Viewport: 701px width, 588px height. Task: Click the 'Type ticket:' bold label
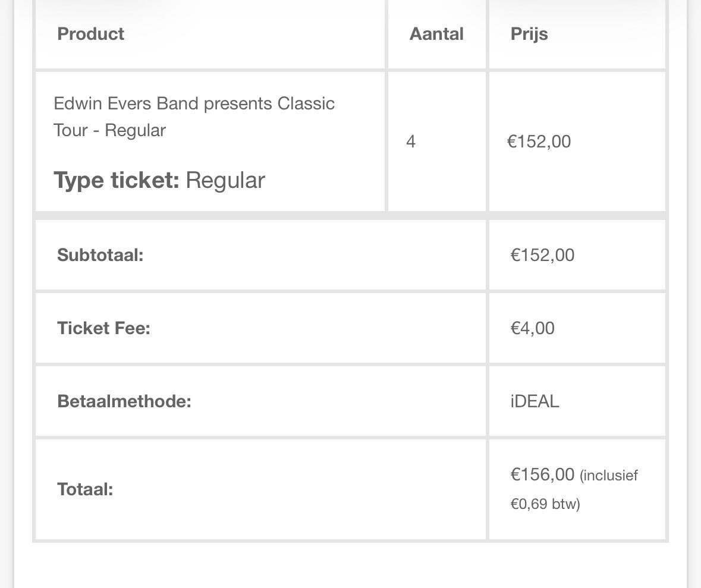(117, 180)
